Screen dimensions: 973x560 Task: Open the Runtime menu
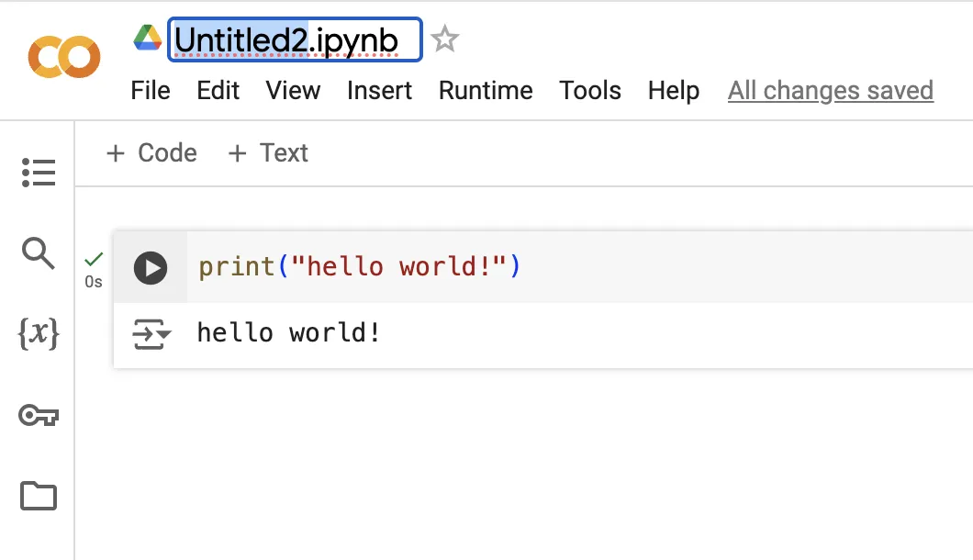coord(486,91)
